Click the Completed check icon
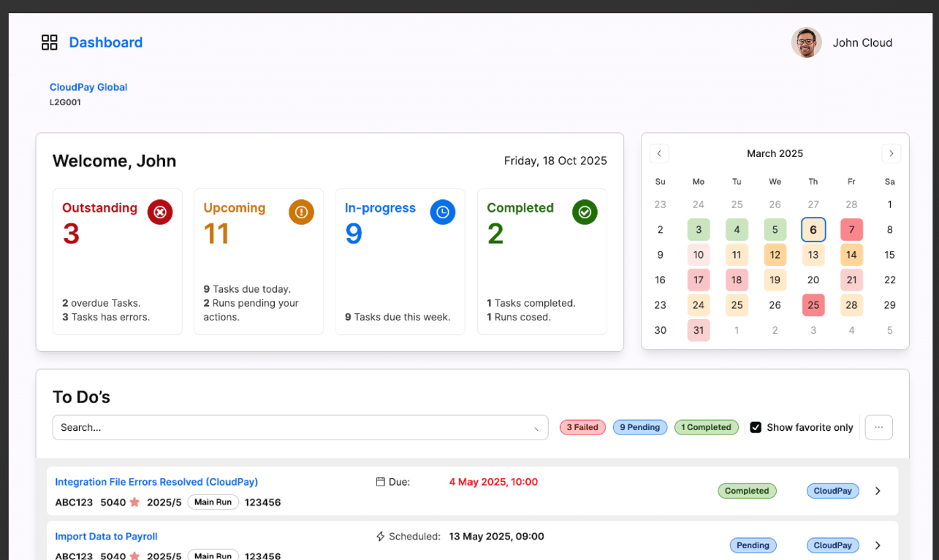This screenshot has height=560, width=939. 584,212
